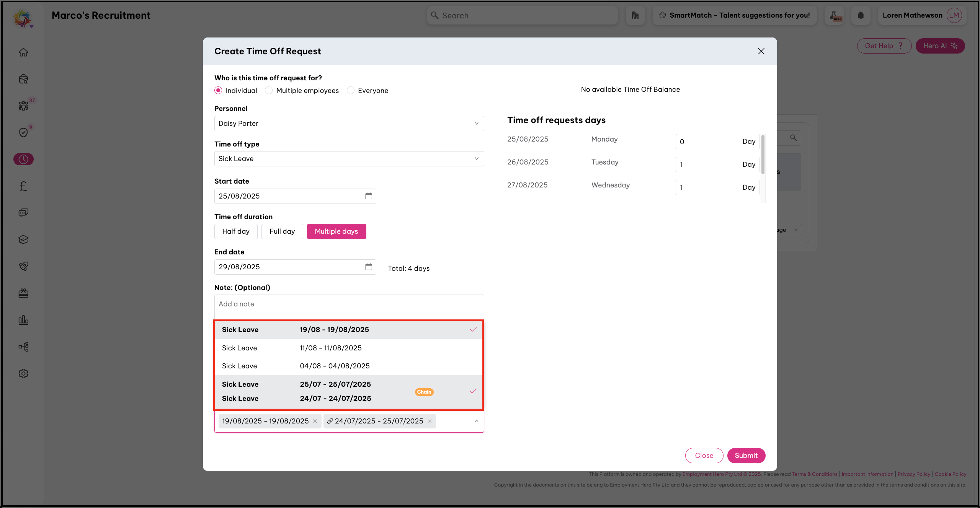
Task: Open Settings gear in sidebar
Action: [x=23, y=373]
